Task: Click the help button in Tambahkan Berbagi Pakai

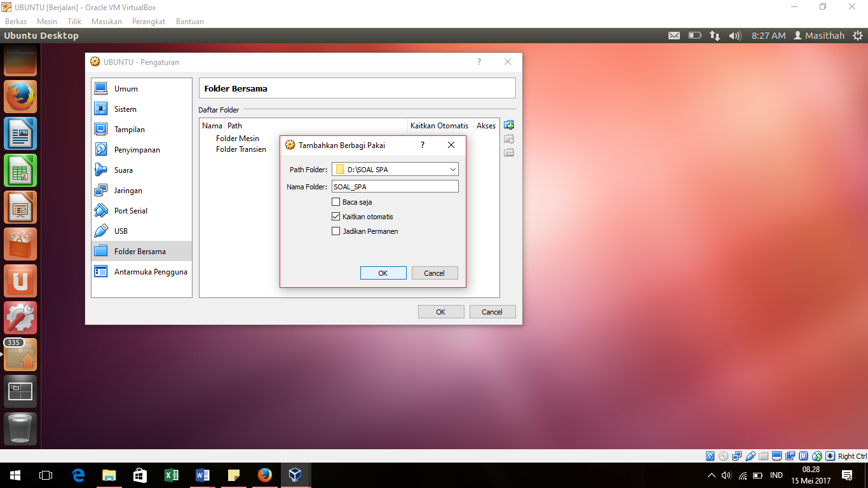Action: [423, 145]
